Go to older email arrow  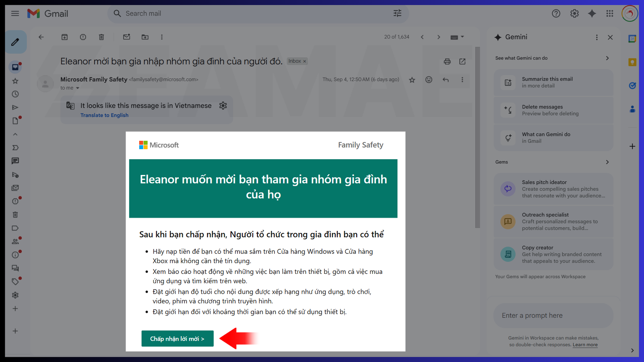click(439, 37)
